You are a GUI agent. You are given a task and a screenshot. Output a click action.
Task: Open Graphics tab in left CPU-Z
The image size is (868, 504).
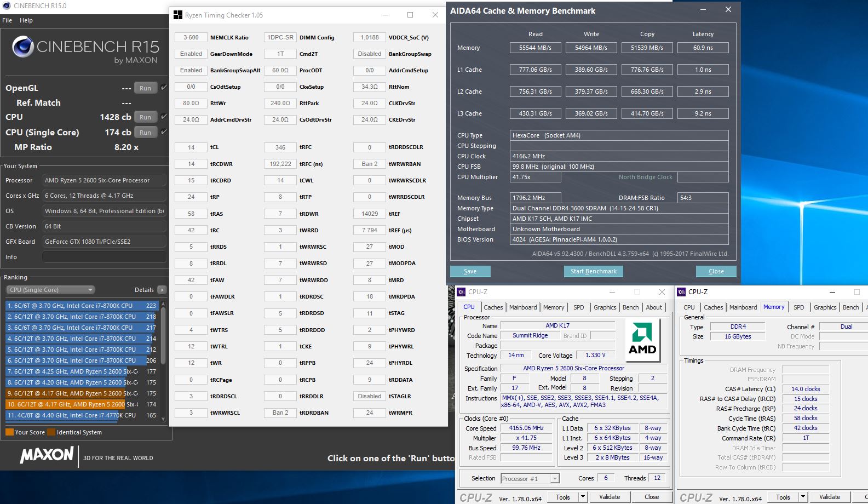coord(605,307)
